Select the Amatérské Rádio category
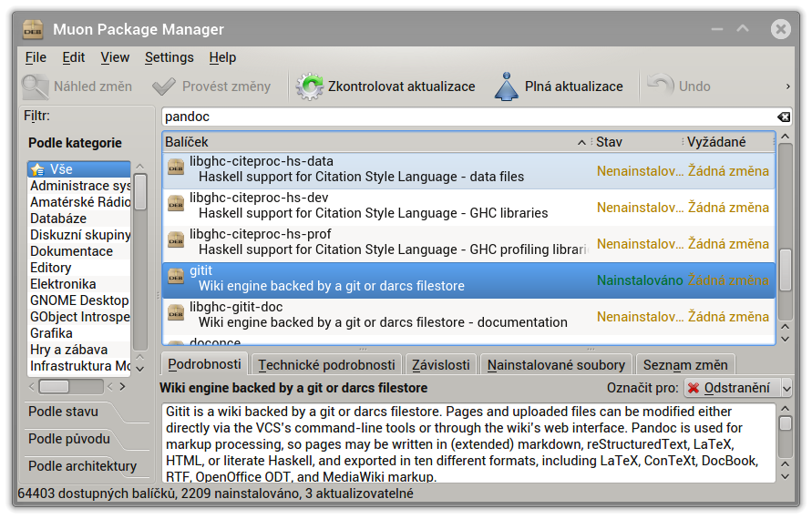The image size is (812, 519). [78, 202]
